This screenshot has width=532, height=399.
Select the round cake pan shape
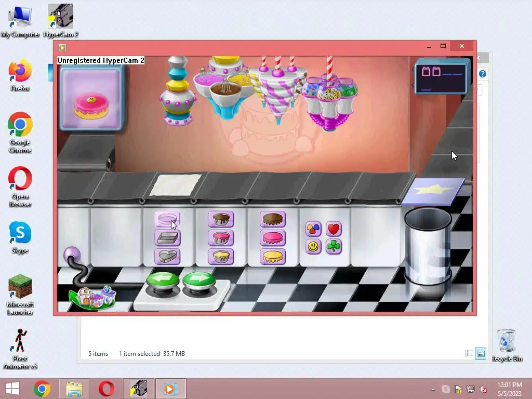click(x=167, y=219)
